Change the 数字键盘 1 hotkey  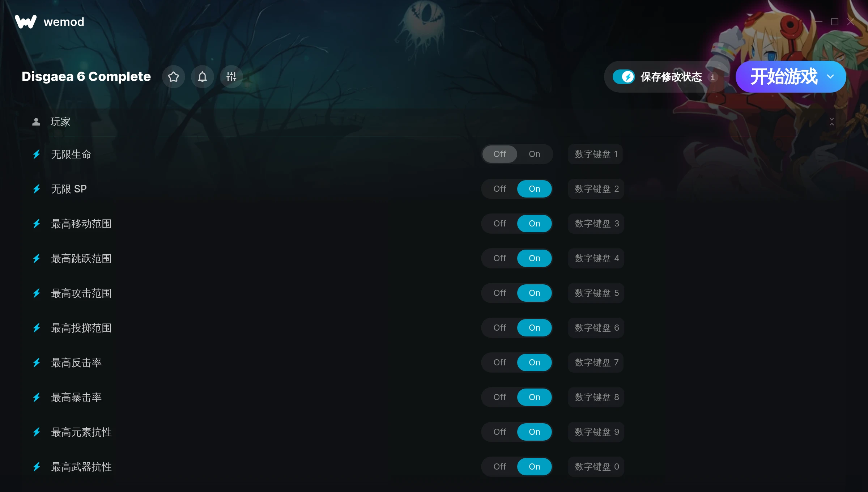(x=595, y=154)
